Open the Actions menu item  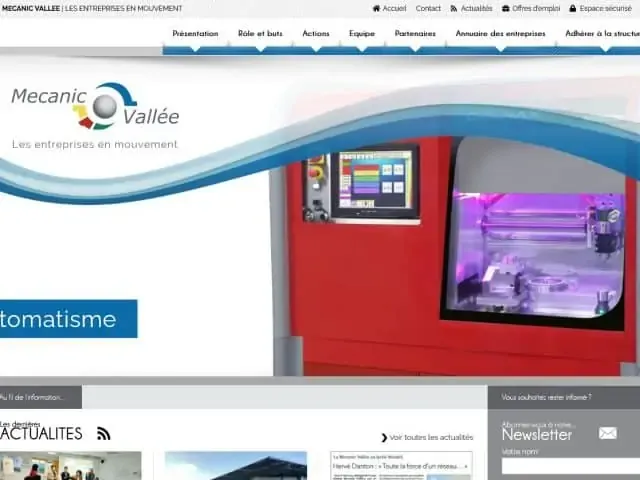coord(316,34)
